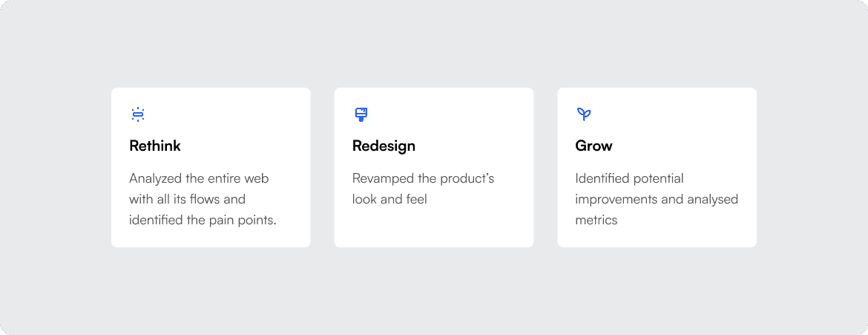This screenshot has height=335, width=868.
Task: Click the Rethink card's blue sparkle icon
Action: 138,114
